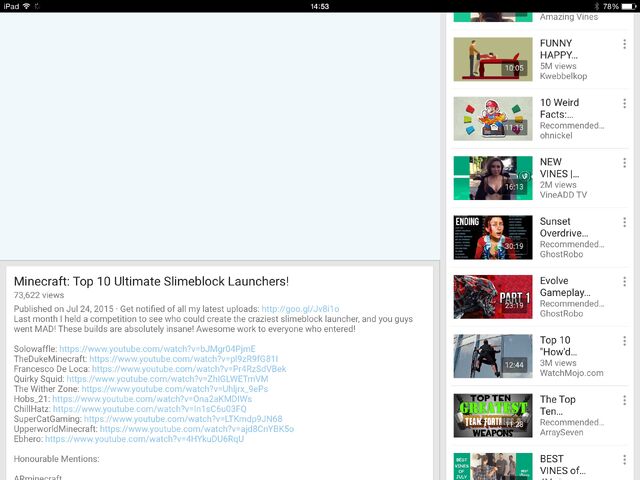Open options menu for NEW VINES video
Viewport: 640px width, 480px height.
click(x=624, y=163)
